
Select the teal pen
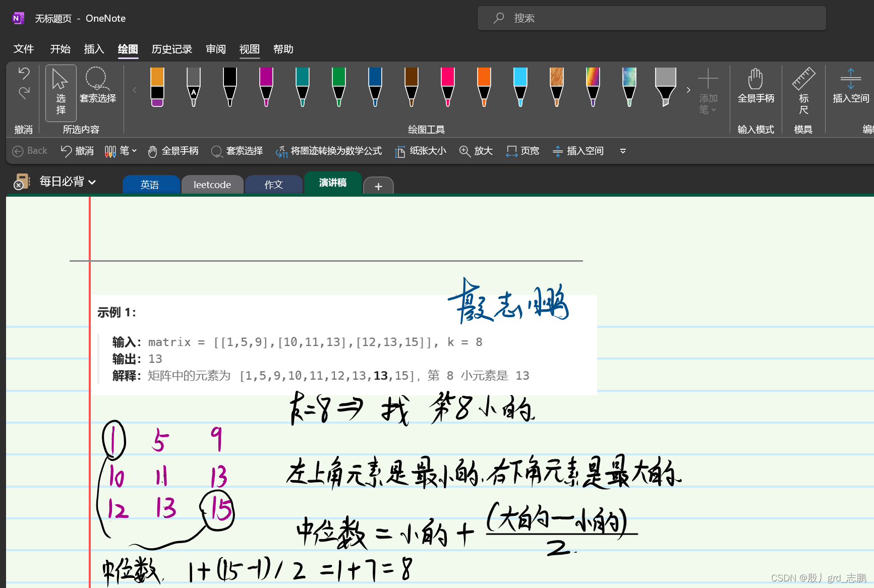303,87
